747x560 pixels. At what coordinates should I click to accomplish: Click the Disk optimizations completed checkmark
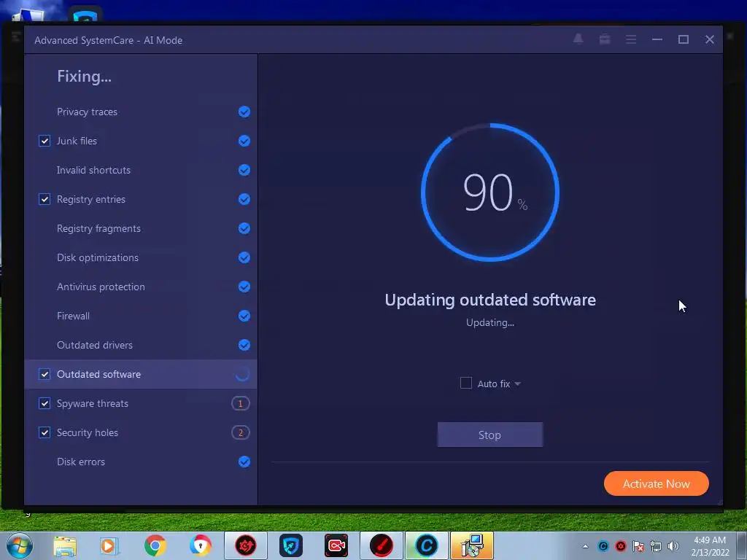244,257
